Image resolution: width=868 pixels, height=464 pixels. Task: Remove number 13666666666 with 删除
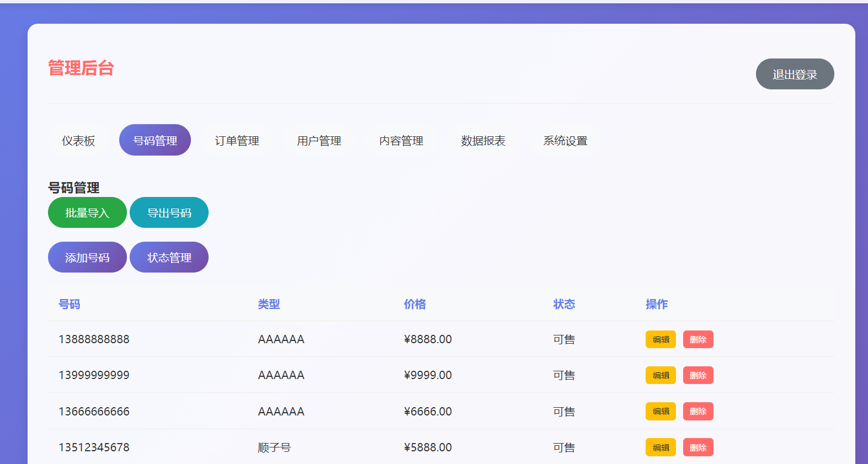pyautogui.click(x=698, y=411)
